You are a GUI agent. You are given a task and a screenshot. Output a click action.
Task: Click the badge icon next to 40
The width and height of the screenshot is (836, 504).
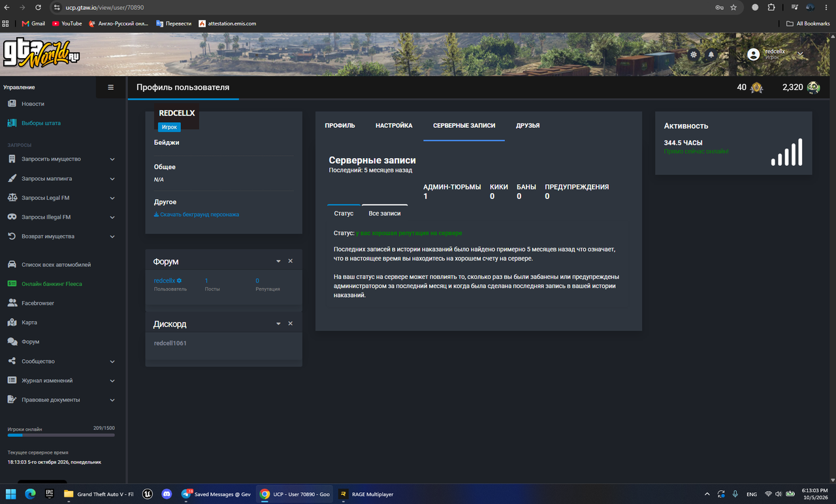[x=756, y=87]
